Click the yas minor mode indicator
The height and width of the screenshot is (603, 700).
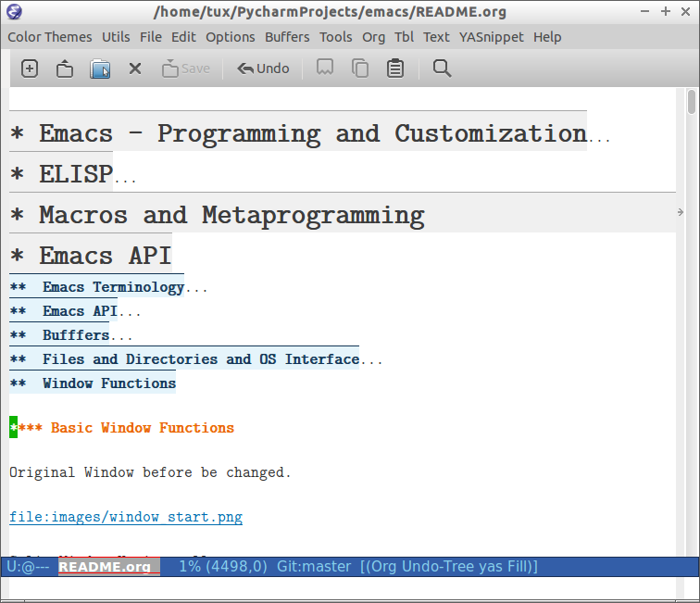click(491, 566)
